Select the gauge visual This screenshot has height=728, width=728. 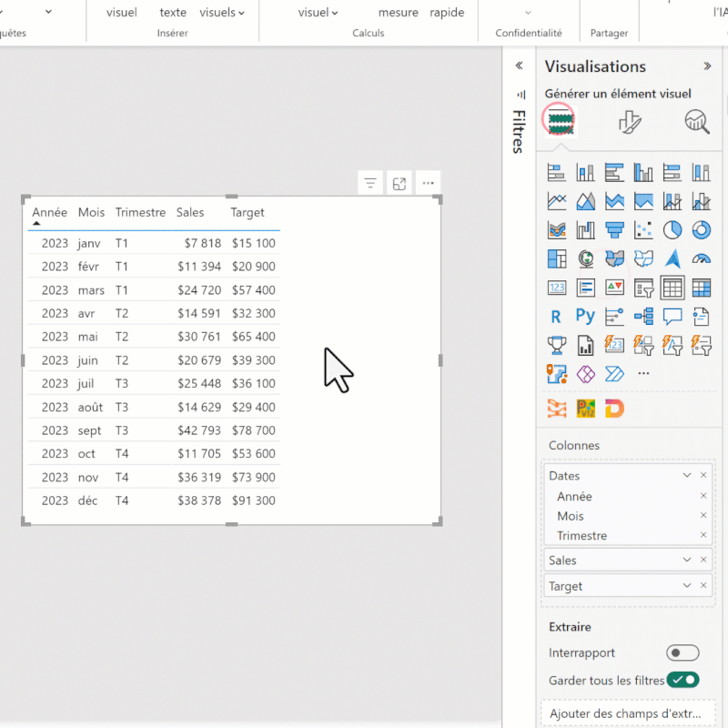(x=701, y=259)
